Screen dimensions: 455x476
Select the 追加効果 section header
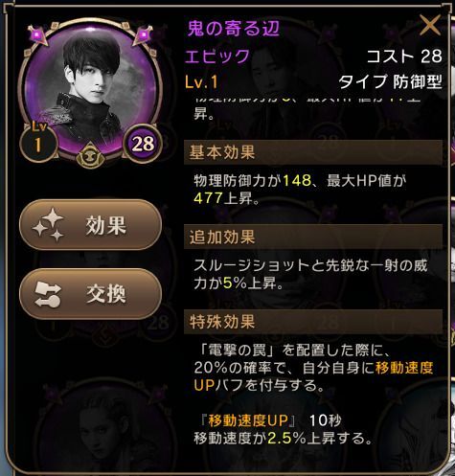tap(313, 238)
